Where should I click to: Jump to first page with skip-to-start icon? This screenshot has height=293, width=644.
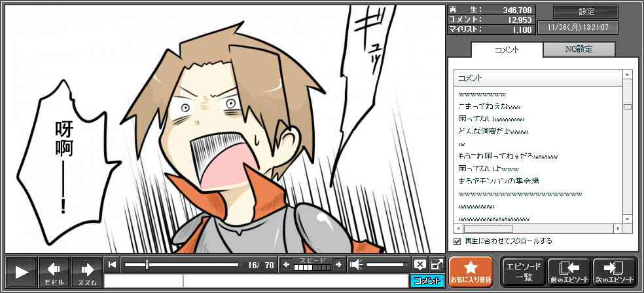pos(113,265)
